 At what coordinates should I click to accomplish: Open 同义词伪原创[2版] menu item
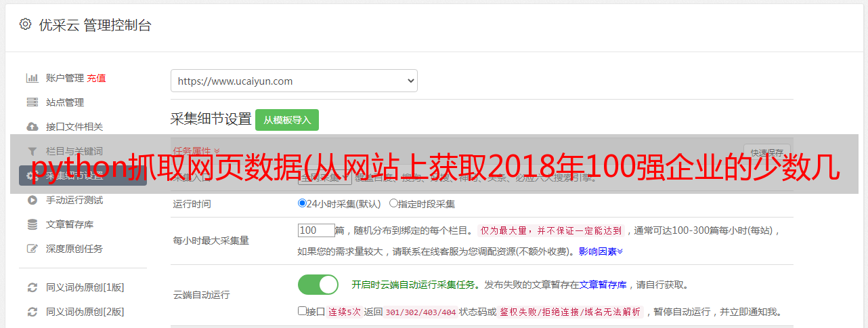point(85,312)
